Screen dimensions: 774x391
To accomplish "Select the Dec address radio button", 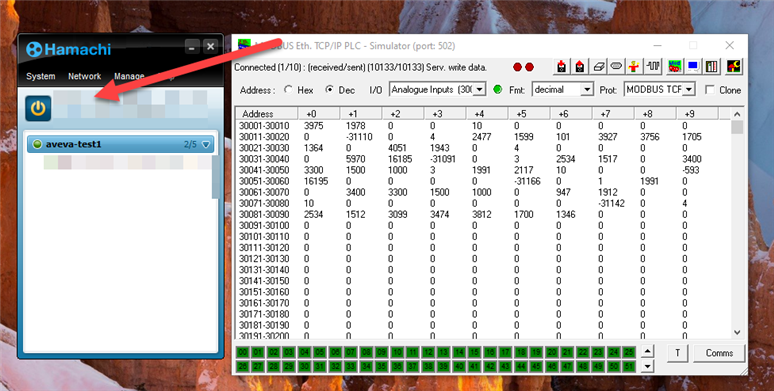I will tap(329, 90).
